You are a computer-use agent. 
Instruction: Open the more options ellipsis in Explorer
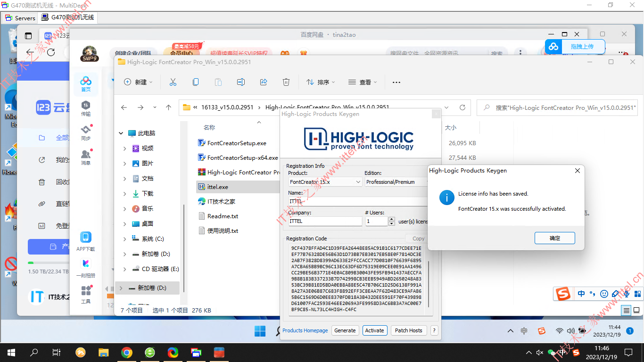pos(396,82)
